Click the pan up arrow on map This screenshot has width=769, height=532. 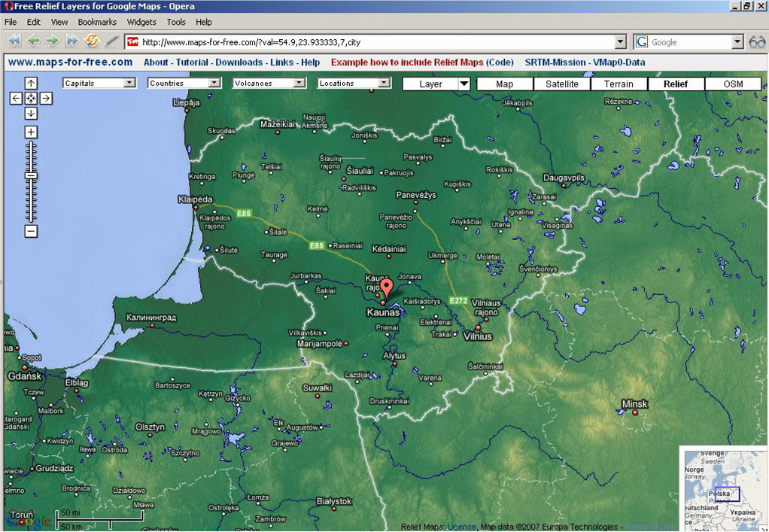pyautogui.click(x=31, y=84)
